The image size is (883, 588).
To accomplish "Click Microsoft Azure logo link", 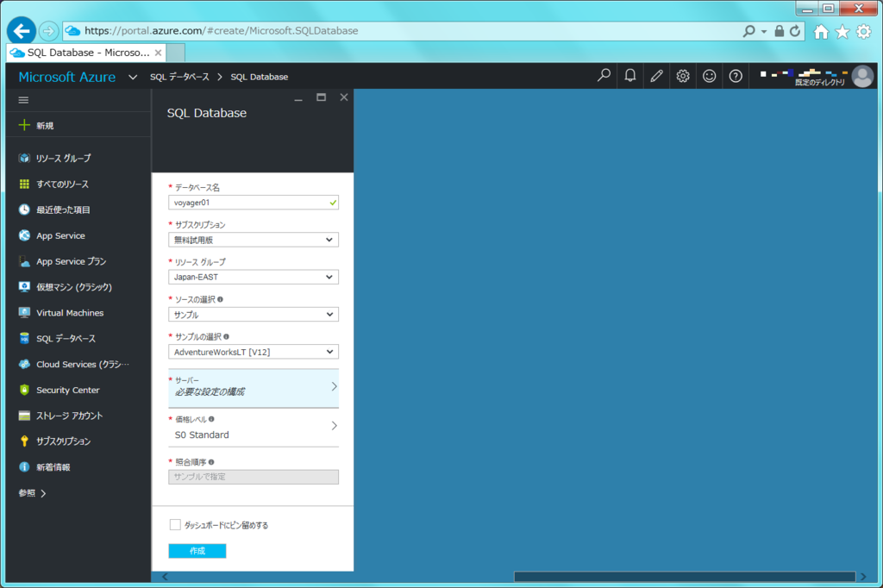I will (x=67, y=77).
